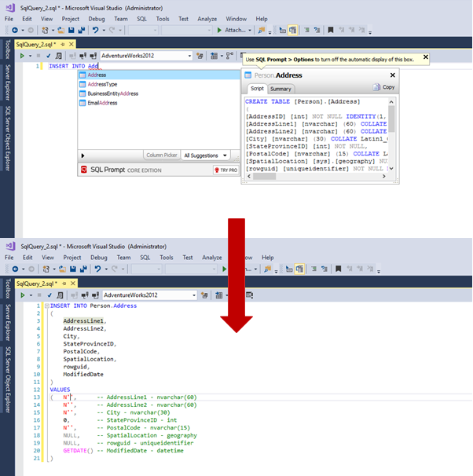Screen dimensions: 473x476
Task: Open AdventureWorks2012 database dropdown in bottom window
Action: pyautogui.click(x=194, y=295)
